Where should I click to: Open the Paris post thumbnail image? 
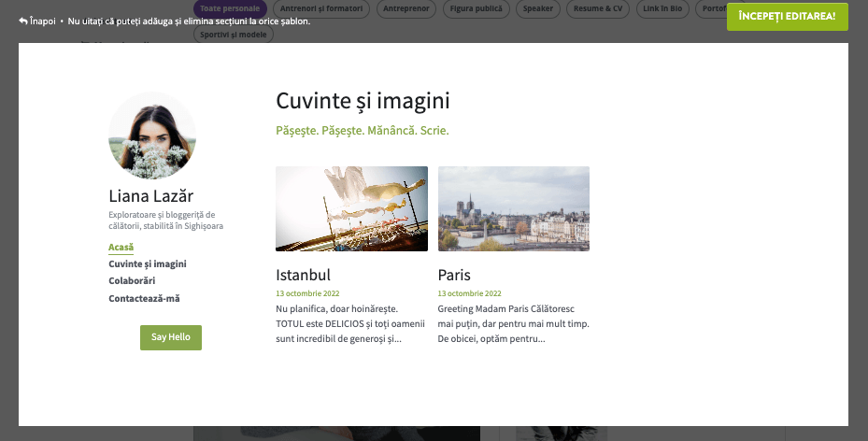tap(513, 208)
